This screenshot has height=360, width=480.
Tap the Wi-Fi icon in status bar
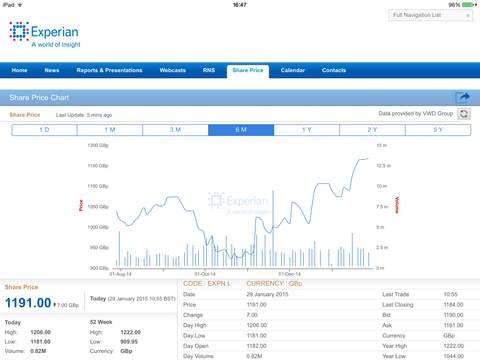point(20,5)
